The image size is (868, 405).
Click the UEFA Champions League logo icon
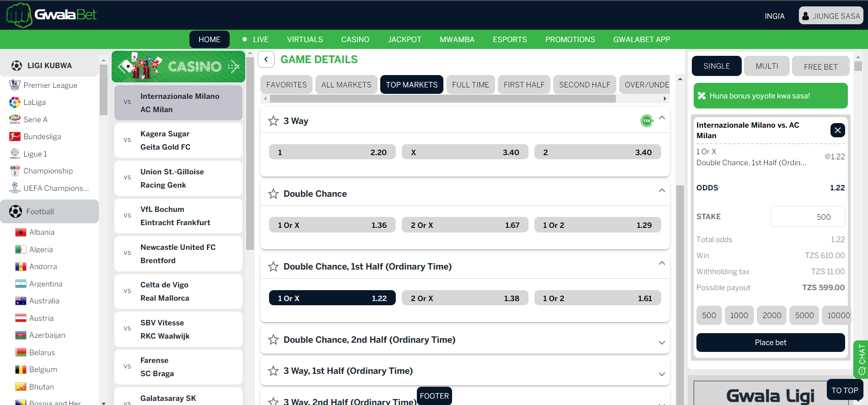click(x=15, y=188)
